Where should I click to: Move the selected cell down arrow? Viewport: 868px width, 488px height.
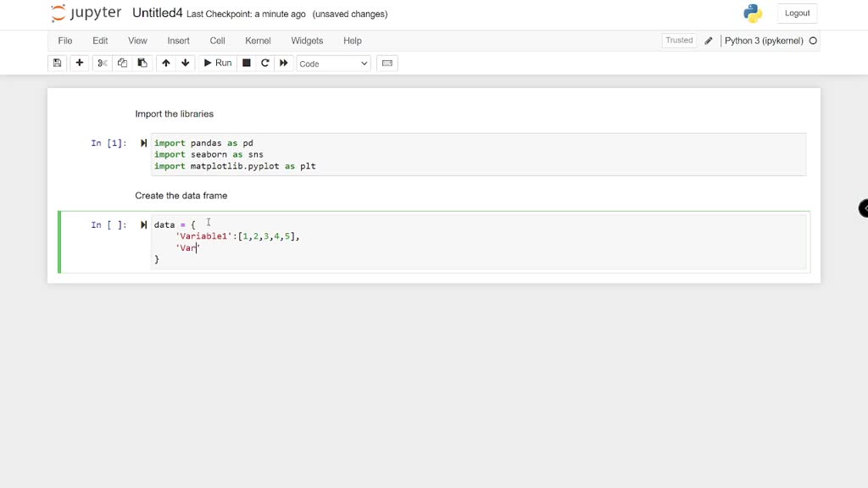[x=186, y=63]
